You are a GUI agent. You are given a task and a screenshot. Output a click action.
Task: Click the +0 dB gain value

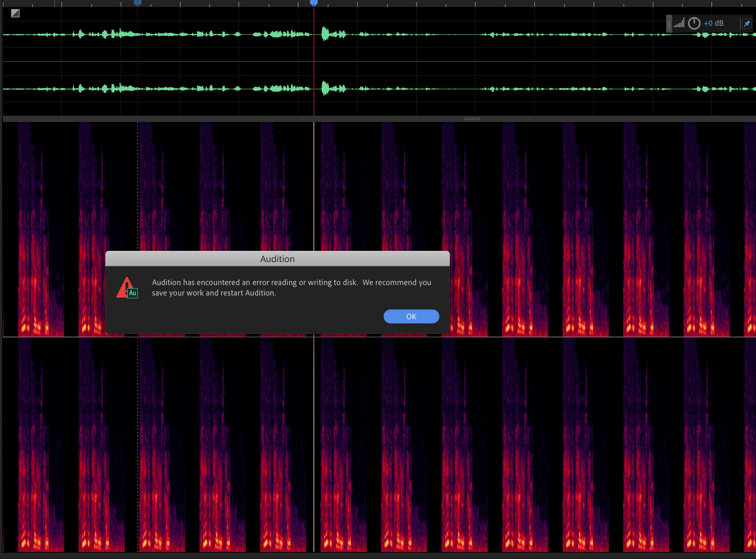(713, 23)
